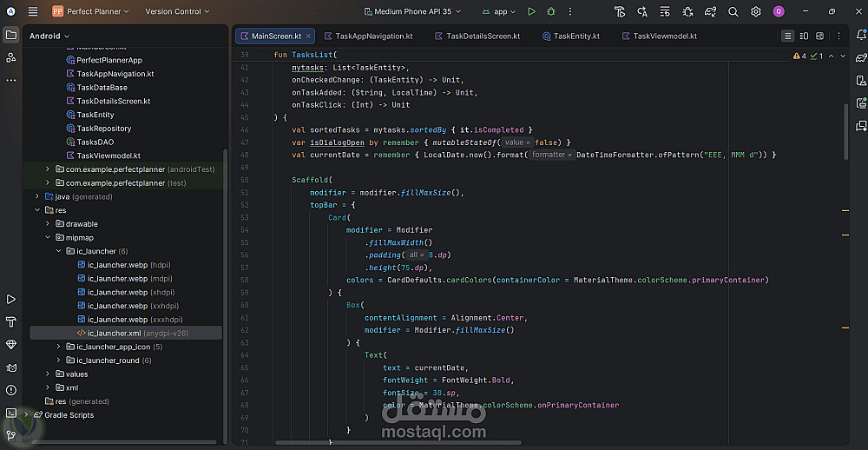Open the Medium Phone API 35 device selector
The width and height of the screenshot is (868, 450).
tap(412, 11)
